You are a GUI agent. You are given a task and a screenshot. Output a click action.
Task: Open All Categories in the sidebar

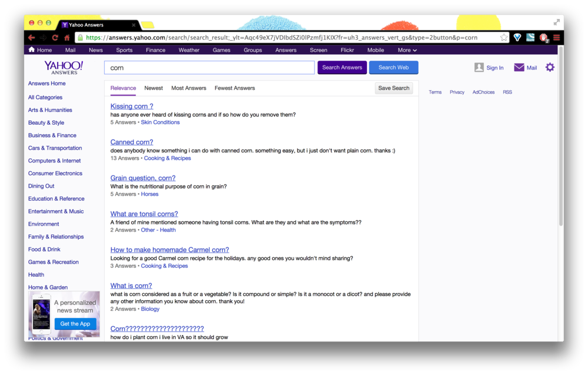(x=45, y=97)
